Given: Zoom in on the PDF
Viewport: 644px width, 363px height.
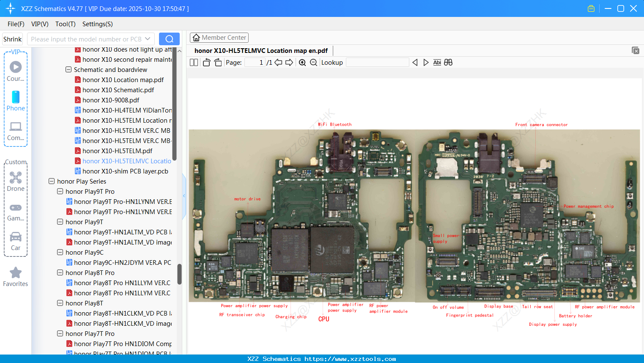Looking at the screenshot, I should click(302, 63).
